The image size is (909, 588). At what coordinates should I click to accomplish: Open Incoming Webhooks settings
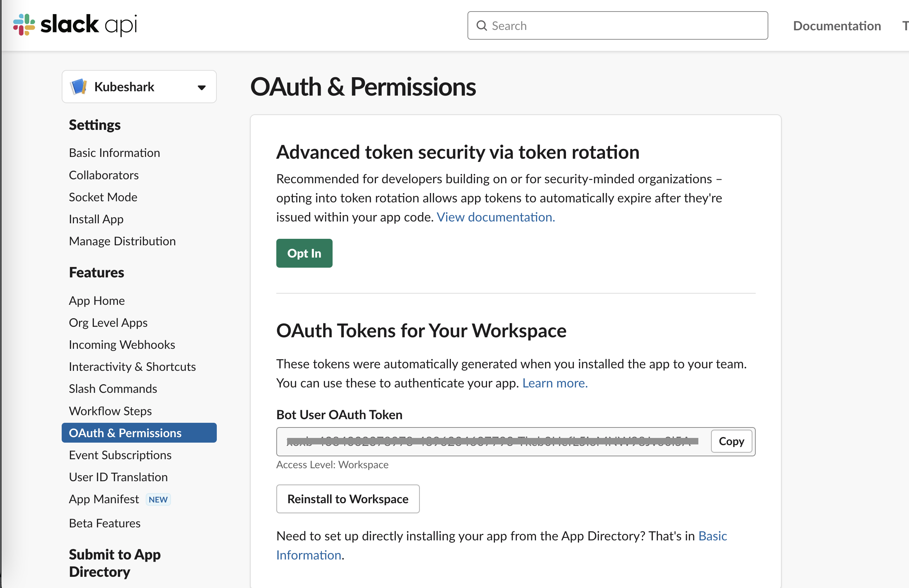pos(122,345)
